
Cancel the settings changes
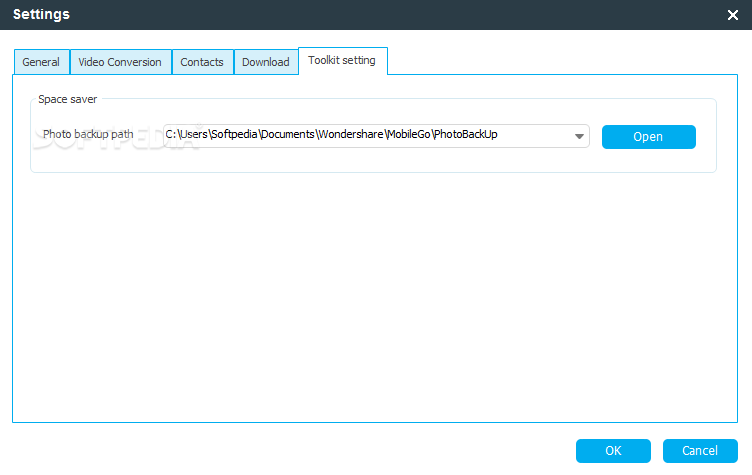click(700, 451)
